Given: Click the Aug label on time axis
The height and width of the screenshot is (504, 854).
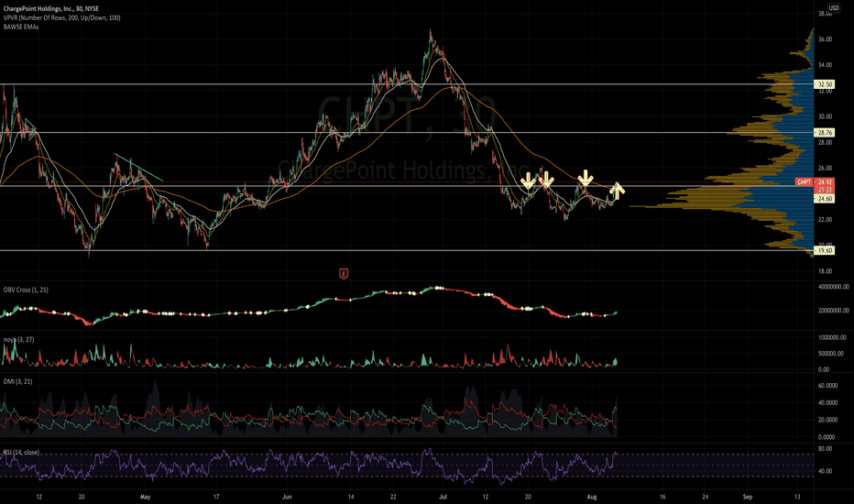Looking at the screenshot, I should (x=592, y=497).
